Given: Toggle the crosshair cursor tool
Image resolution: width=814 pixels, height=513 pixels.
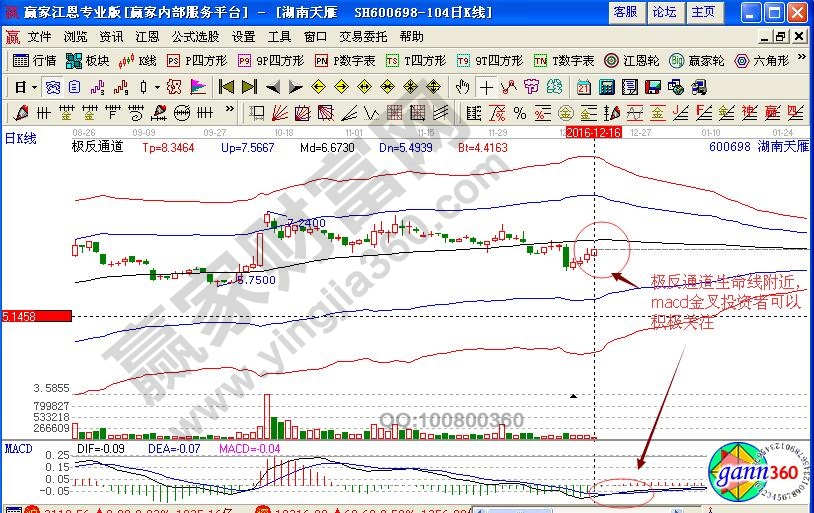Looking at the screenshot, I should [x=485, y=86].
